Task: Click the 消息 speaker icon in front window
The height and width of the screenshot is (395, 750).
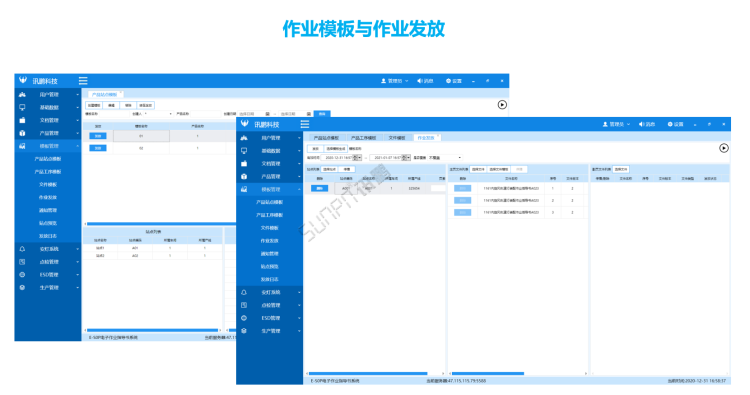Action: click(x=641, y=124)
